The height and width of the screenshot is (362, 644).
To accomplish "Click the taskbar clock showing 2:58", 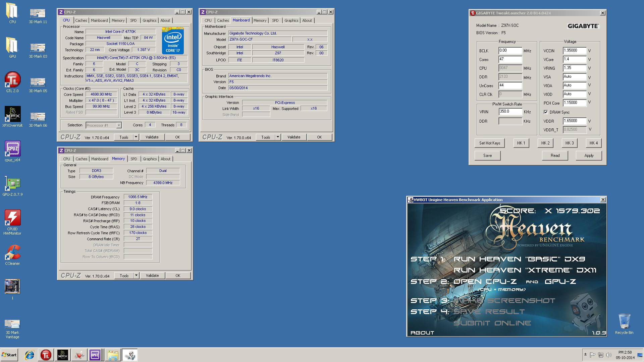I will coord(625,352).
